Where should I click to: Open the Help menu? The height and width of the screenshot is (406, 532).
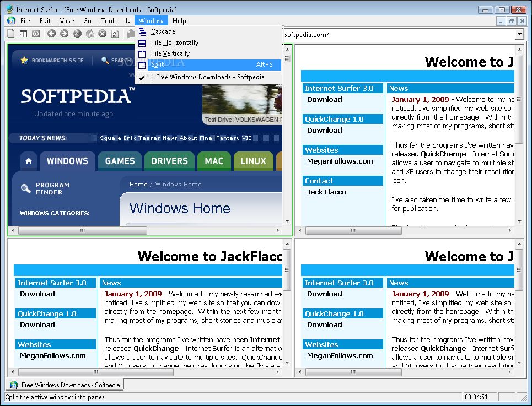pos(179,21)
